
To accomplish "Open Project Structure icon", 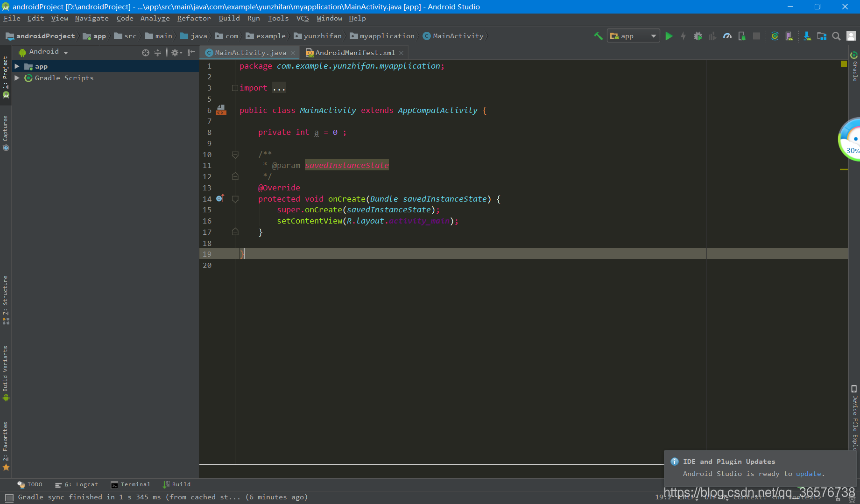I will pyautogui.click(x=822, y=36).
